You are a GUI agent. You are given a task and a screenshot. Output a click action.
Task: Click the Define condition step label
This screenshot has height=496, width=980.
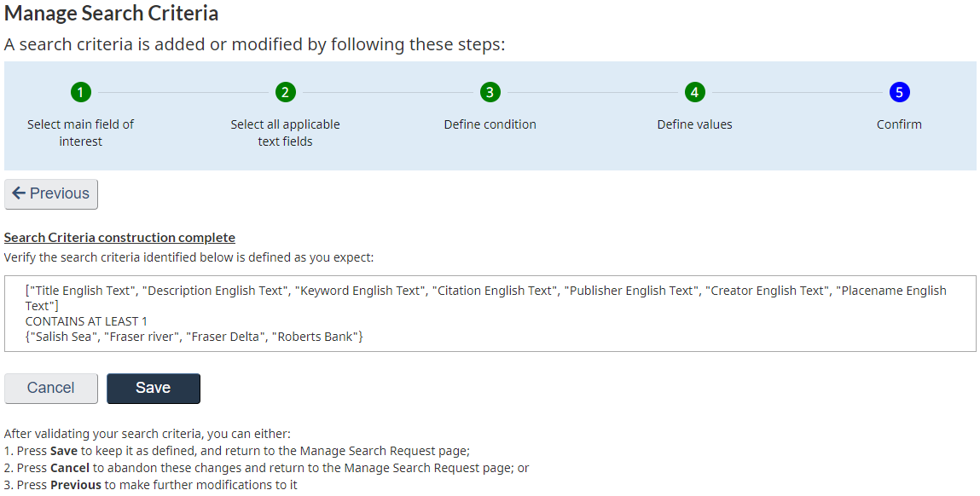point(490,124)
